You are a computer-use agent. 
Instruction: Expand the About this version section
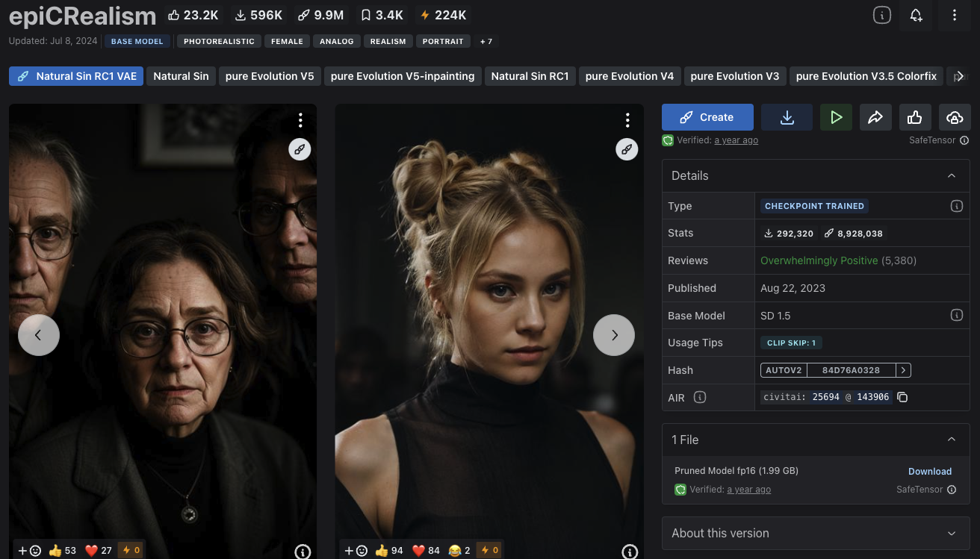(x=951, y=534)
